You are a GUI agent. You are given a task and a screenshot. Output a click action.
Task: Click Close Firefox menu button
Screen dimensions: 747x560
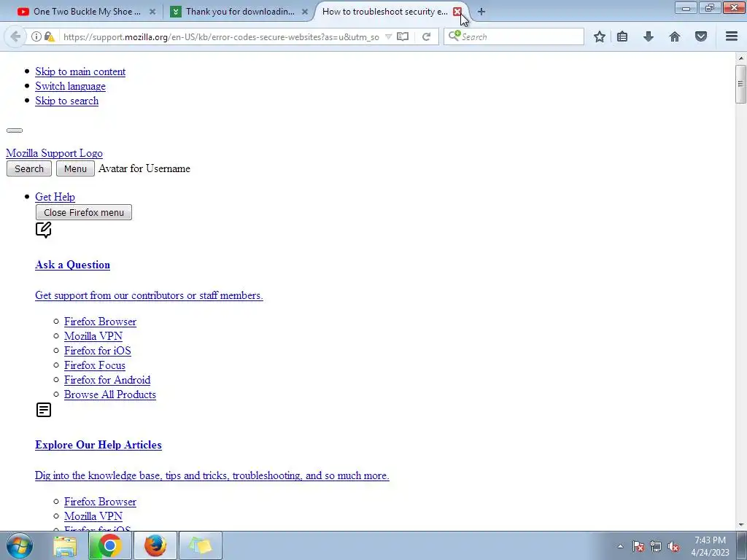[x=84, y=212]
